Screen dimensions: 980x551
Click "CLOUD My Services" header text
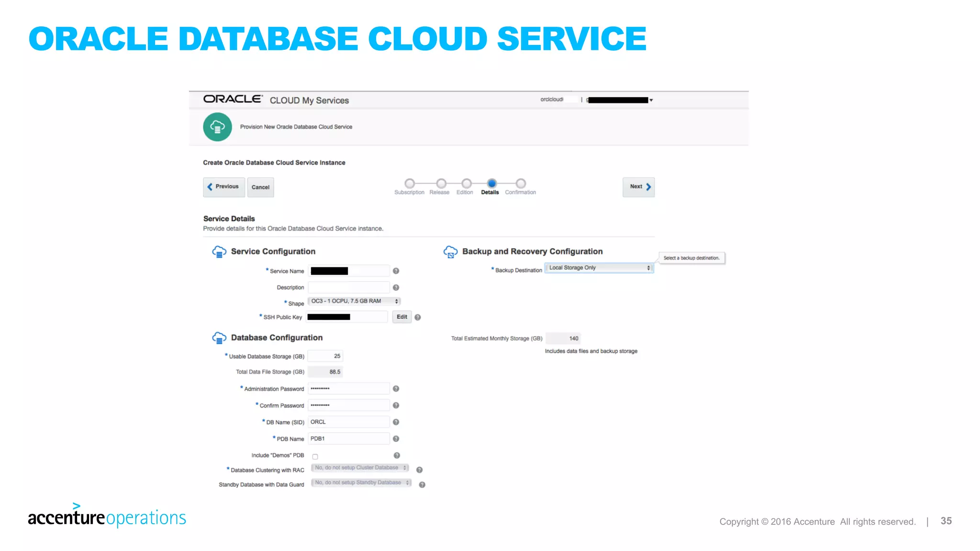point(309,100)
